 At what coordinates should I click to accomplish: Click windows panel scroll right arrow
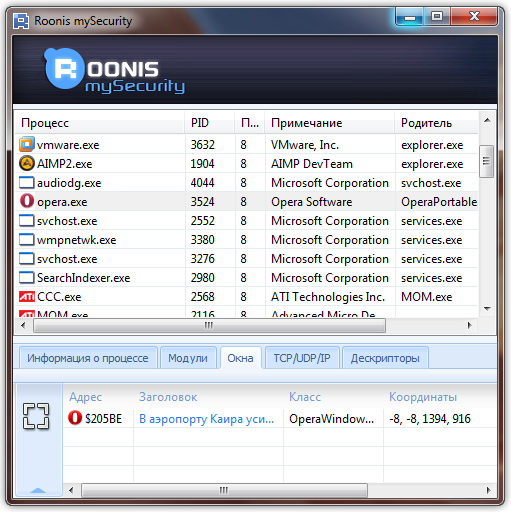(488, 490)
